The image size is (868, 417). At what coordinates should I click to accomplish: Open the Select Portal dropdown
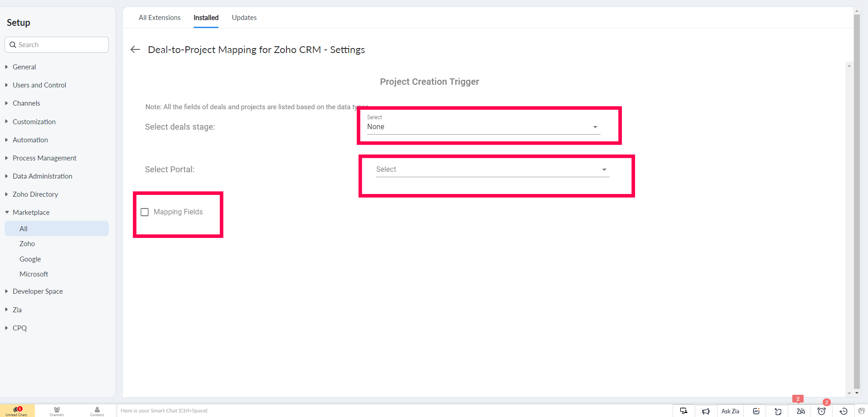(x=492, y=170)
